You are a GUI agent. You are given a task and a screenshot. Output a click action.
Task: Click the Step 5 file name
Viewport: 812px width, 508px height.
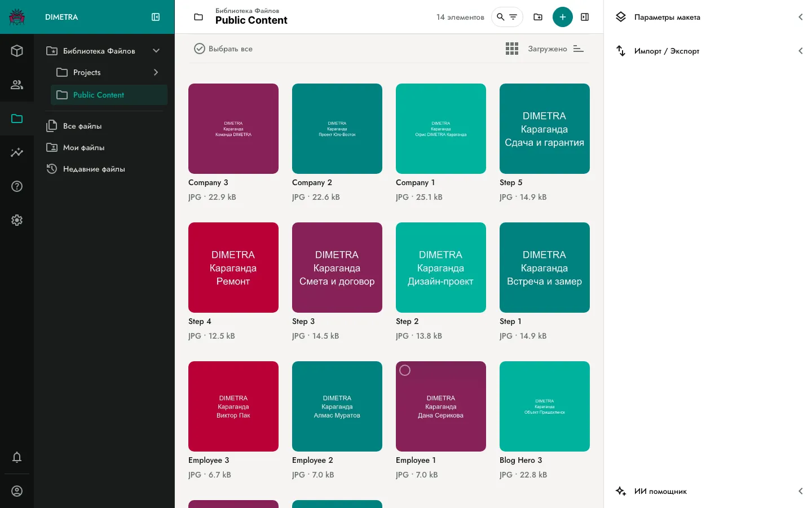(511, 182)
